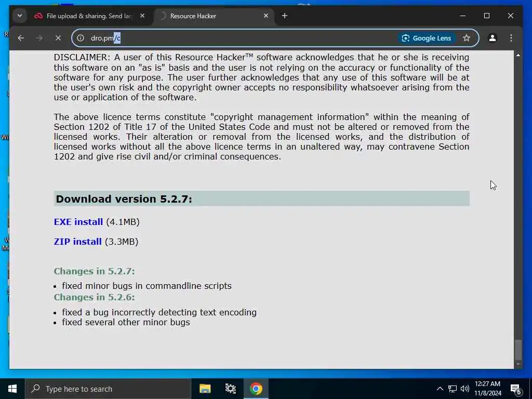This screenshot has height=399, width=532.
Task: Open network status tray icon
Action: coord(453,389)
